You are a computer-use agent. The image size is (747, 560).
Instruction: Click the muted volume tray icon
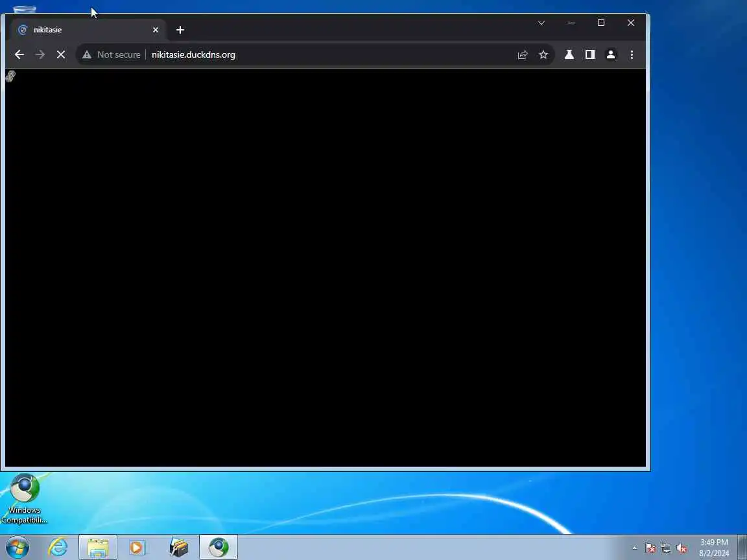(682, 548)
